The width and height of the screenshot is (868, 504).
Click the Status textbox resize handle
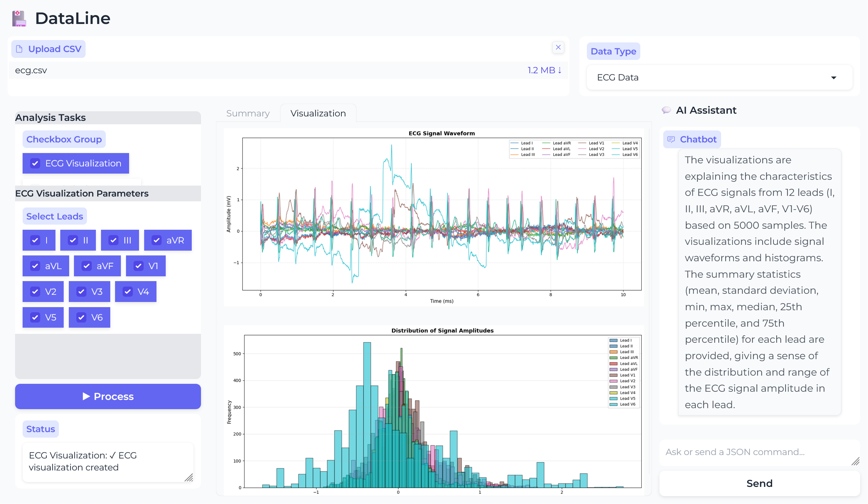point(189,478)
